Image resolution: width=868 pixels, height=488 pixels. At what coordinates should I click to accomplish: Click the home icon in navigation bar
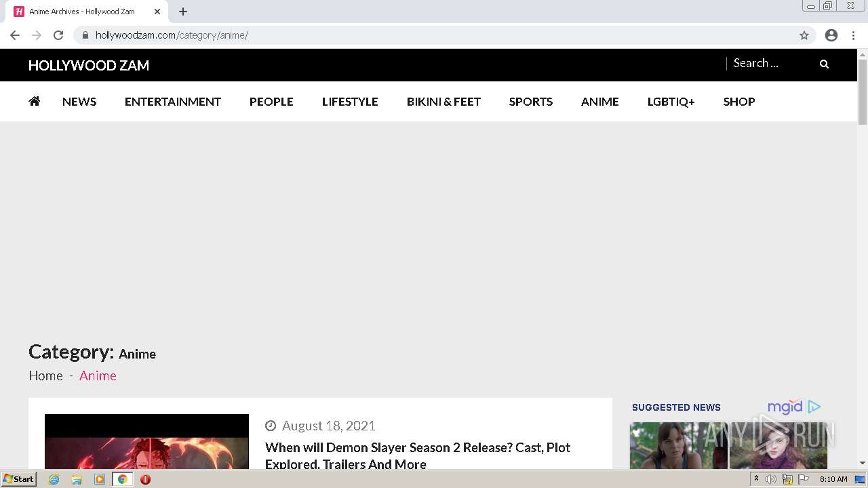(x=35, y=101)
